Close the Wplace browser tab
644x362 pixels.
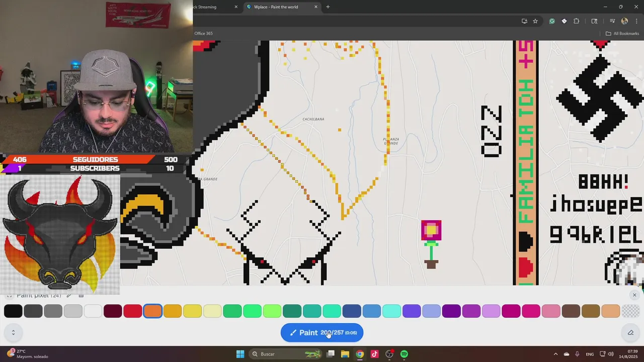pyautogui.click(x=316, y=7)
